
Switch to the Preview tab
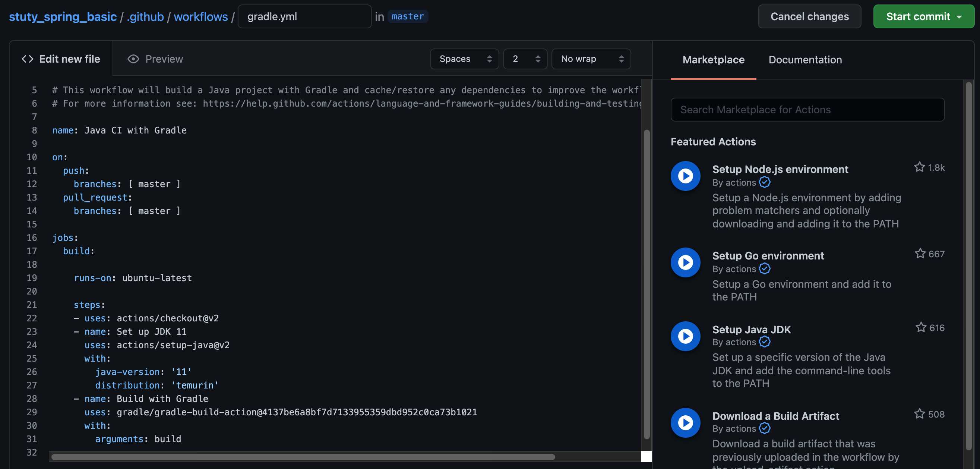click(155, 59)
